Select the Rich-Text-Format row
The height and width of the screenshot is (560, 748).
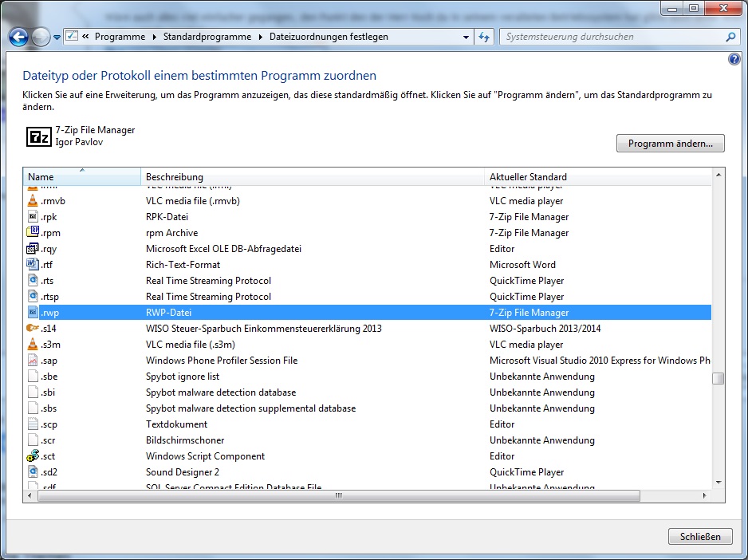[367, 265]
